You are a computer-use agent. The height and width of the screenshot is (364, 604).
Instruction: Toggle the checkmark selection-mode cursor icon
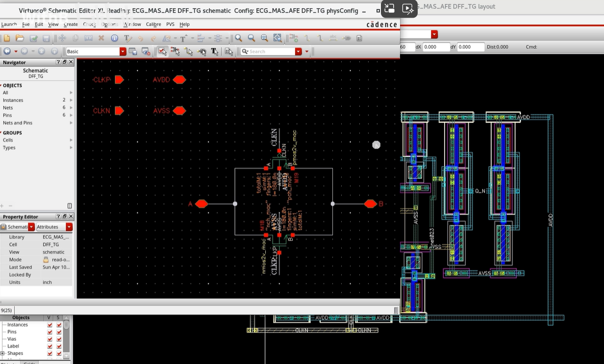(x=162, y=51)
